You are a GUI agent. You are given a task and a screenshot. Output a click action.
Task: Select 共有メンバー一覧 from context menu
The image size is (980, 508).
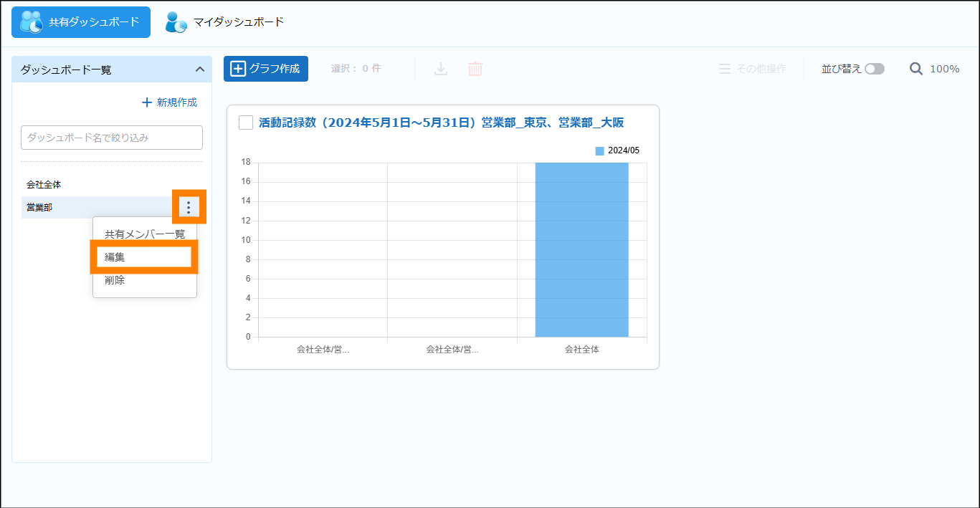click(145, 234)
